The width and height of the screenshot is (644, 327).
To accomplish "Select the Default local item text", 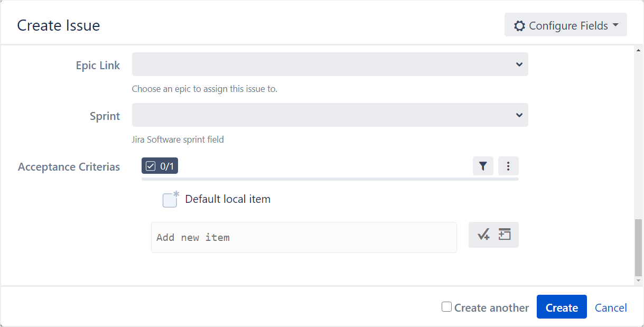I will click(x=228, y=199).
